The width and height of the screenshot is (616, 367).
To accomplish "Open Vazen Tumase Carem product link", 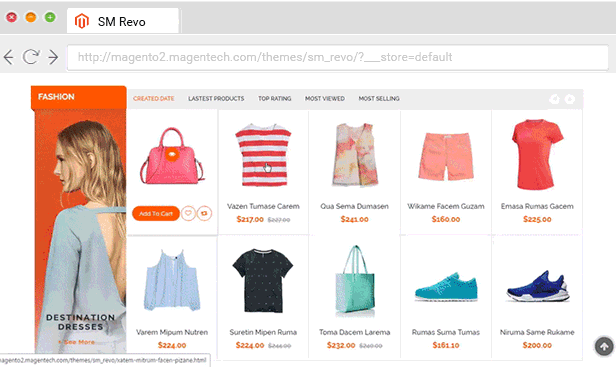I will point(263,206).
